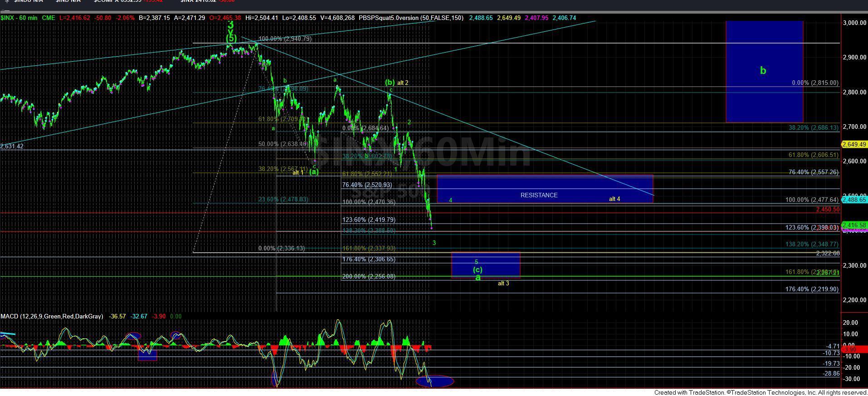Viewport: 868px width, 396px height.
Task: Click the 3,000.00 price axis label
Action: tap(854, 23)
